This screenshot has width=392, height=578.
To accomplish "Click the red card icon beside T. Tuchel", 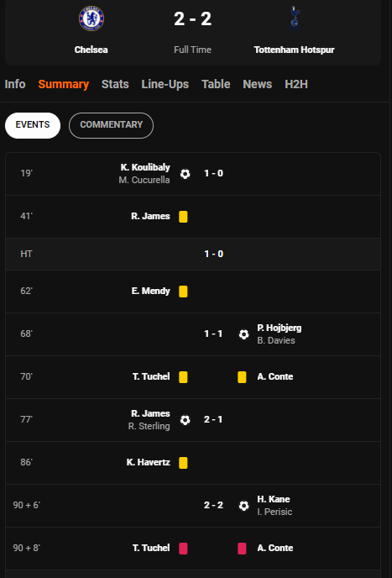I will pyautogui.click(x=183, y=549).
